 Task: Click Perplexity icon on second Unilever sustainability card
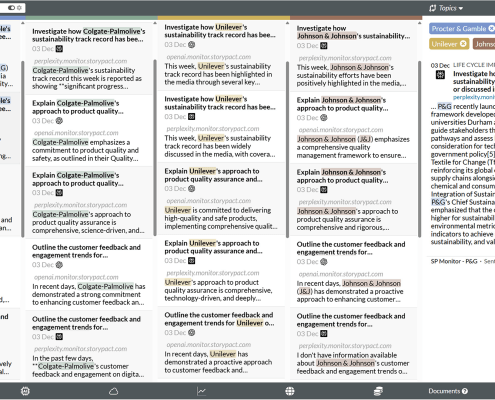(191, 116)
